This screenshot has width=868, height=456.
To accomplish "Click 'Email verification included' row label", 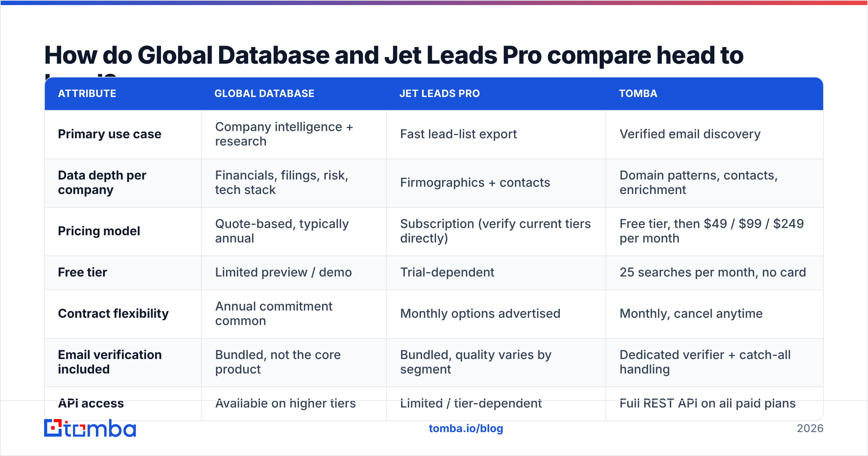I will [110, 362].
